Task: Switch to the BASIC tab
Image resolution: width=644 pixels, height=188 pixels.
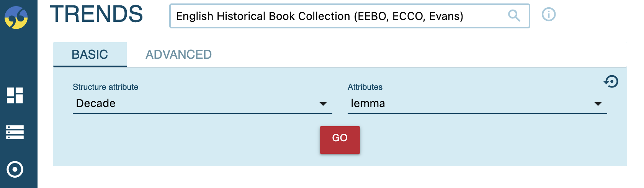Action: coord(90,54)
